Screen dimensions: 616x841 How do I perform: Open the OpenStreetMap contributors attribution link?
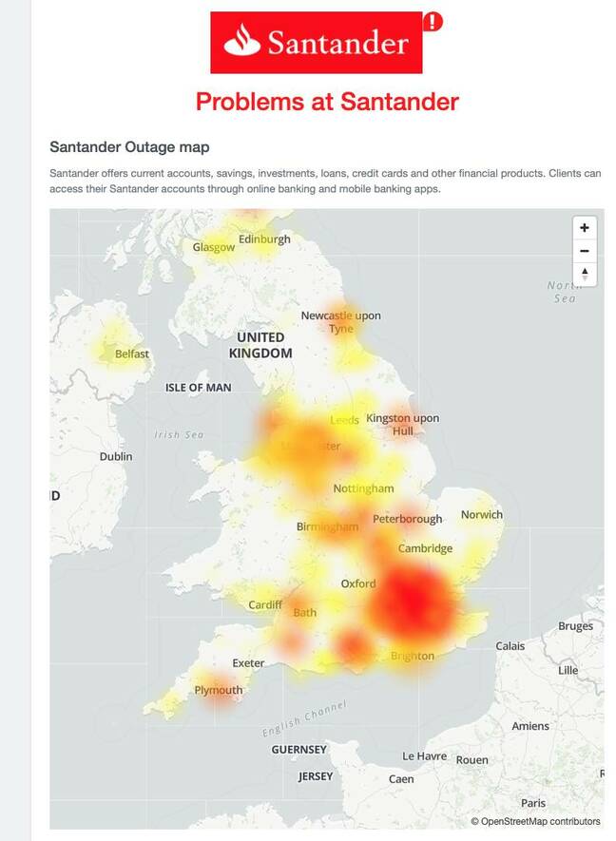click(x=535, y=821)
